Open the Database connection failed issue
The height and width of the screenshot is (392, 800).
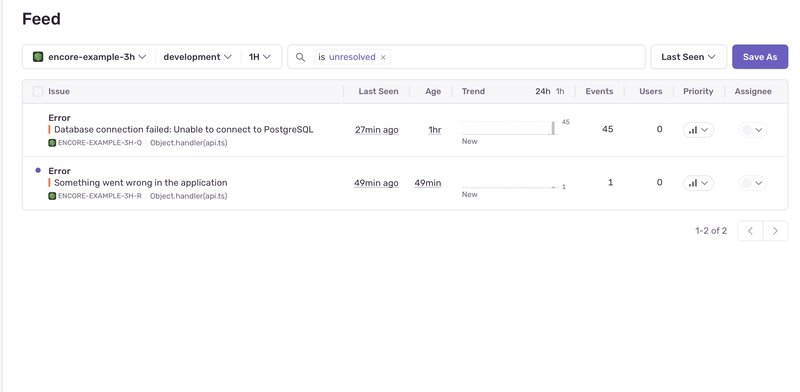pyautogui.click(x=184, y=130)
